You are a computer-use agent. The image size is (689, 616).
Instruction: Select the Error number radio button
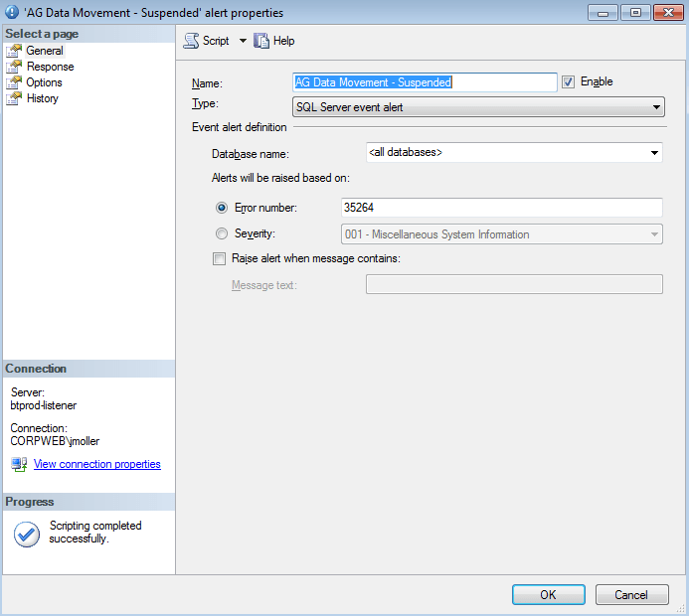[x=222, y=208]
